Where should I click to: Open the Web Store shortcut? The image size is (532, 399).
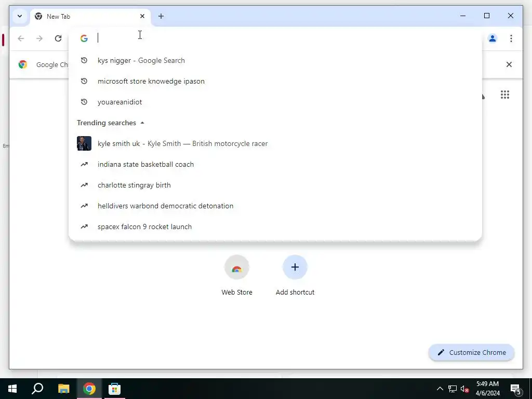[237, 275]
